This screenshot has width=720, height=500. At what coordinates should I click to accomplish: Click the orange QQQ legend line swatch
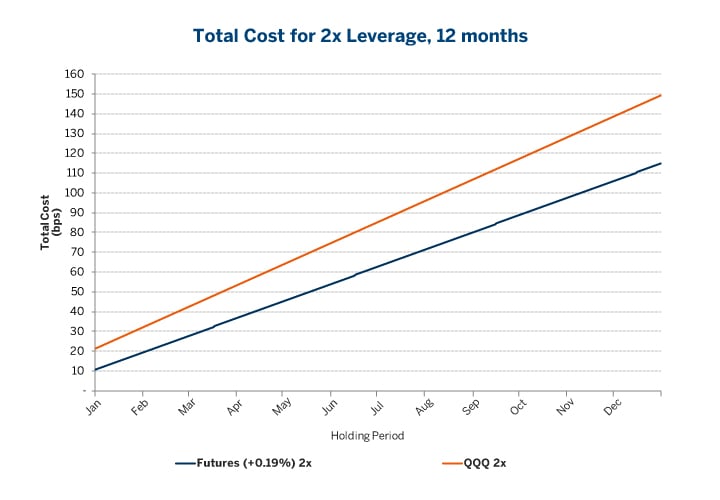pos(451,463)
